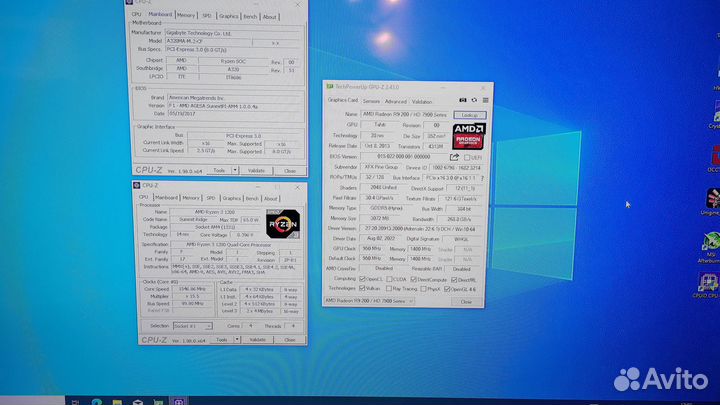Image resolution: width=720 pixels, height=405 pixels.
Task: Click the Close button in GPU-Z
Action: [466, 302]
